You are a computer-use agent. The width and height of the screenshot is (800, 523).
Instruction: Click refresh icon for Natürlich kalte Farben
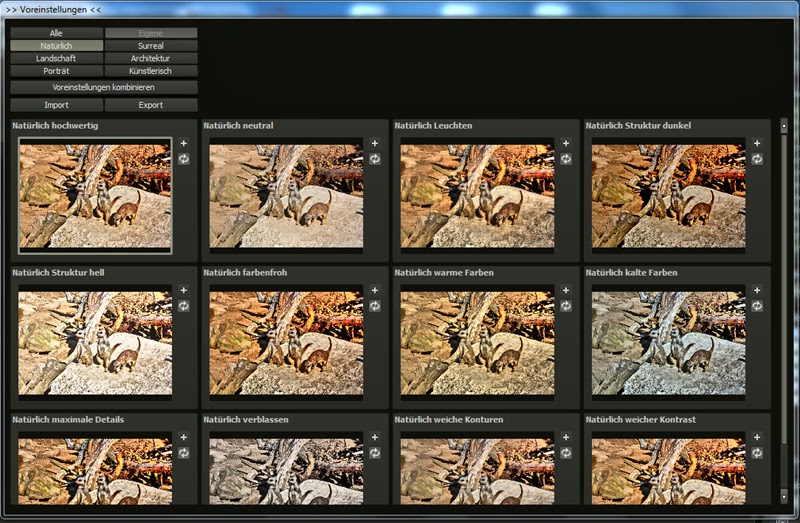[757, 306]
